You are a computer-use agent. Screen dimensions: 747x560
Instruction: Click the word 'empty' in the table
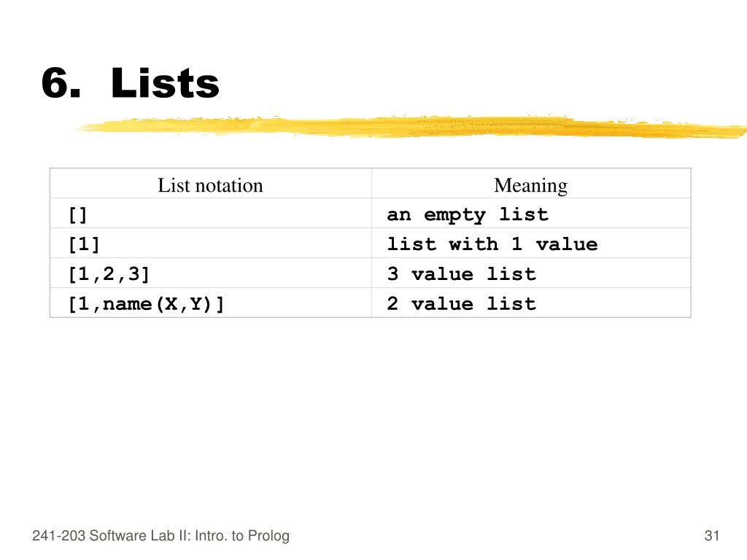(x=455, y=215)
